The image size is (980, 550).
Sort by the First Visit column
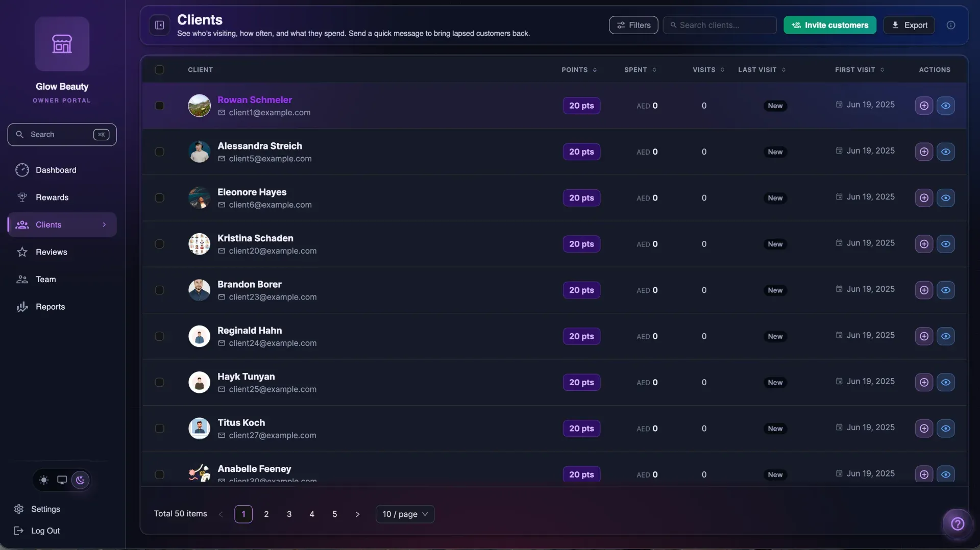(860, 70)
